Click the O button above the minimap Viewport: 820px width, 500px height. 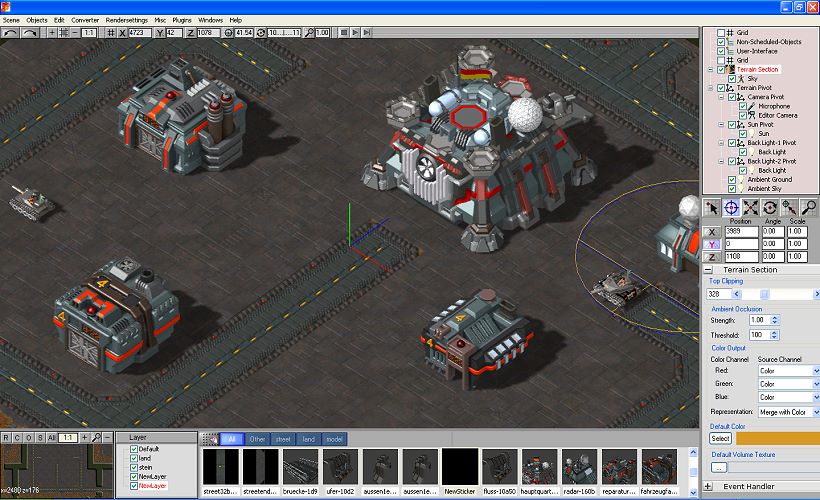29,437
